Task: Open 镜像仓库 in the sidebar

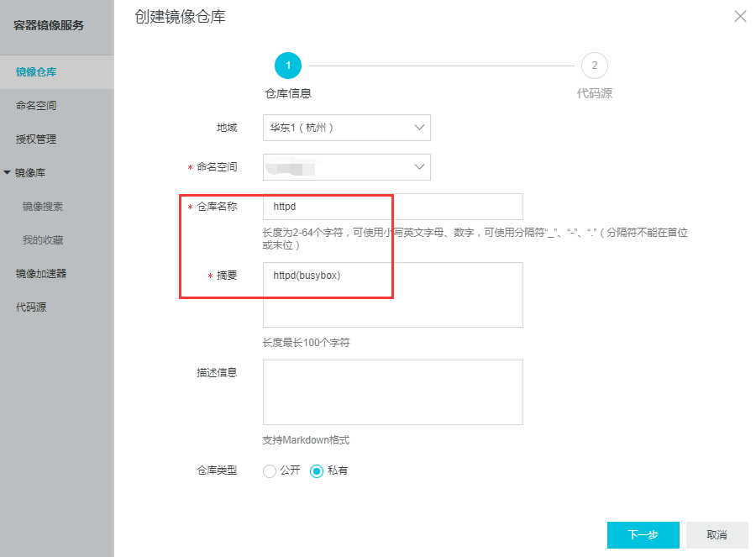Action: [x=36, y=72]
